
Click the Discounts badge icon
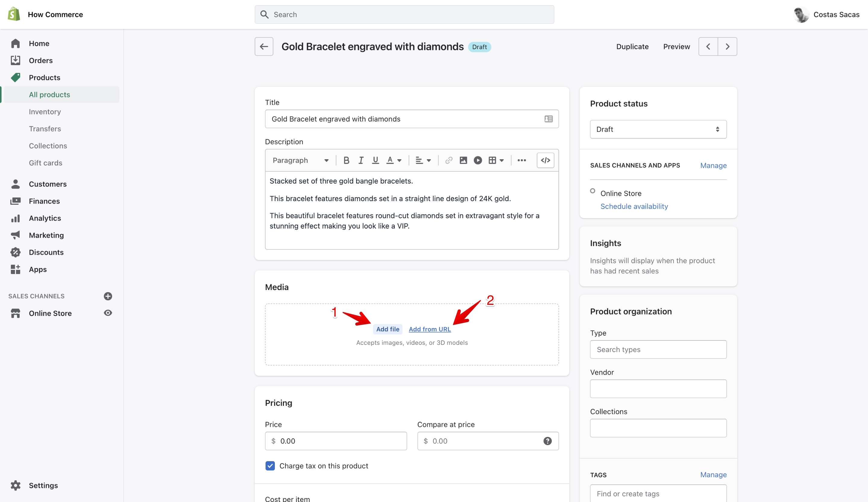[15, 252]
